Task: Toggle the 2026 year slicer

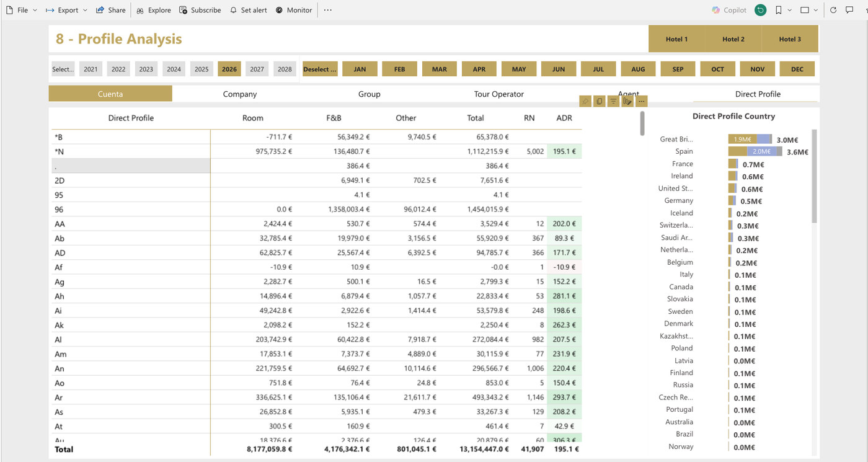Action: point(229,69)
